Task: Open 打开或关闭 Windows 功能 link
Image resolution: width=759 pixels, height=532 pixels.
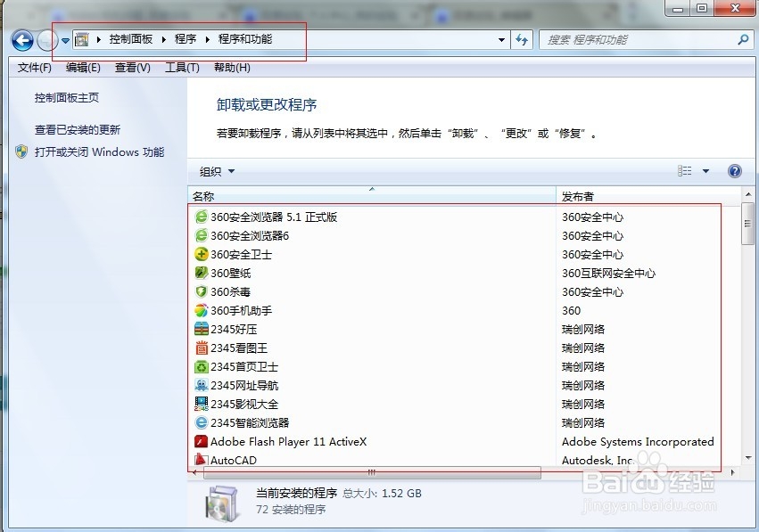Action: (x=99, y=151)
